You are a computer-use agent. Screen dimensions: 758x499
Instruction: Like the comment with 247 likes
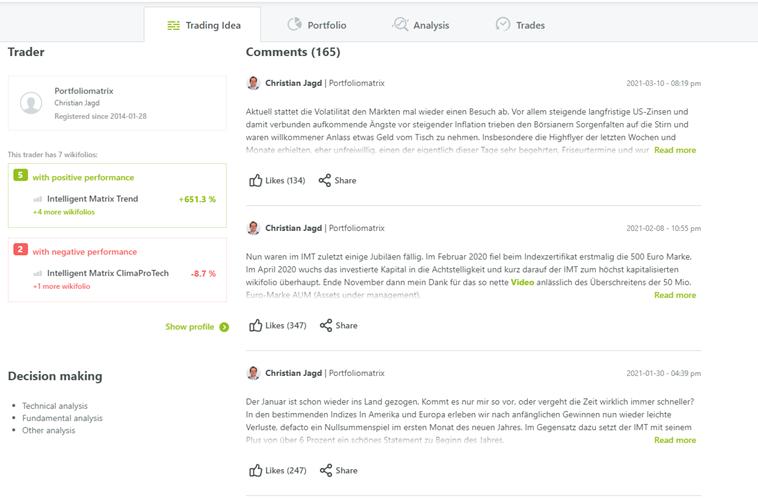point(255,470)
